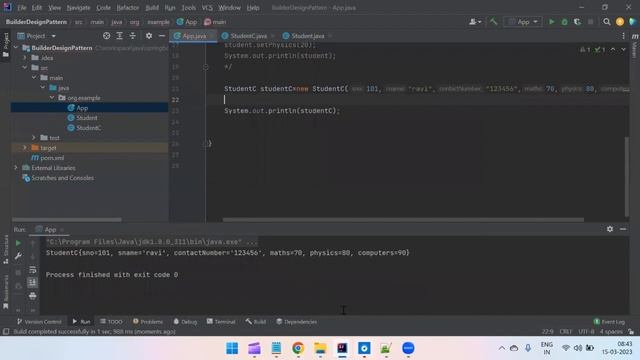Open Version Control tool window
640x360 pixels.
[x=39, y=322]
